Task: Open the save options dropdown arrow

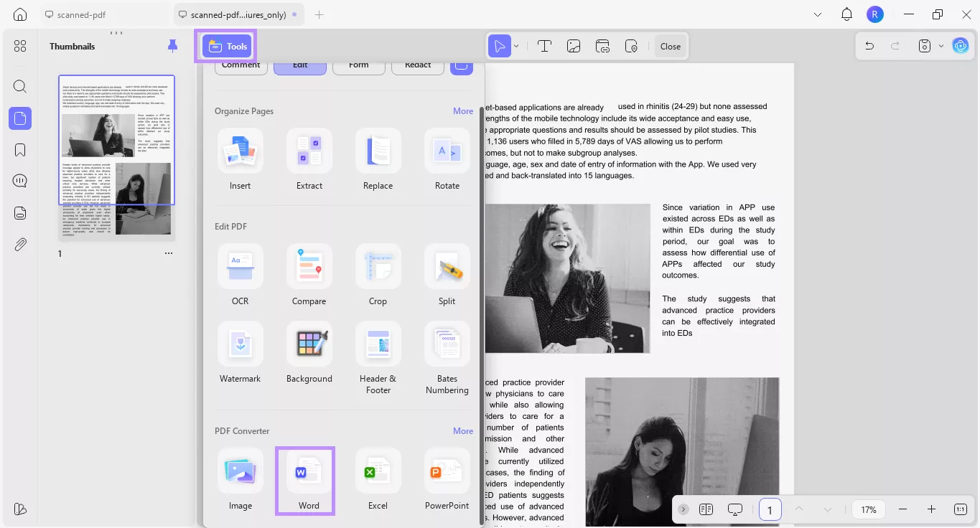Action: [x=941, y=47]
